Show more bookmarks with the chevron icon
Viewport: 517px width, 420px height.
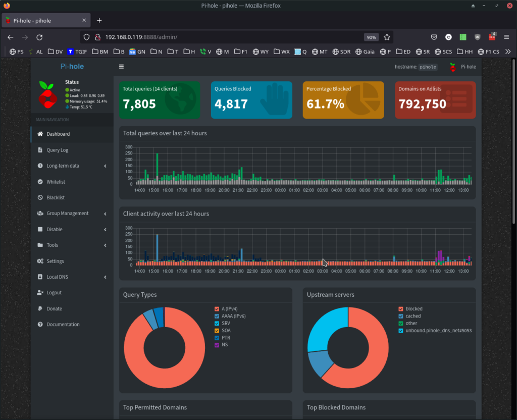click(x=508, y=52)
